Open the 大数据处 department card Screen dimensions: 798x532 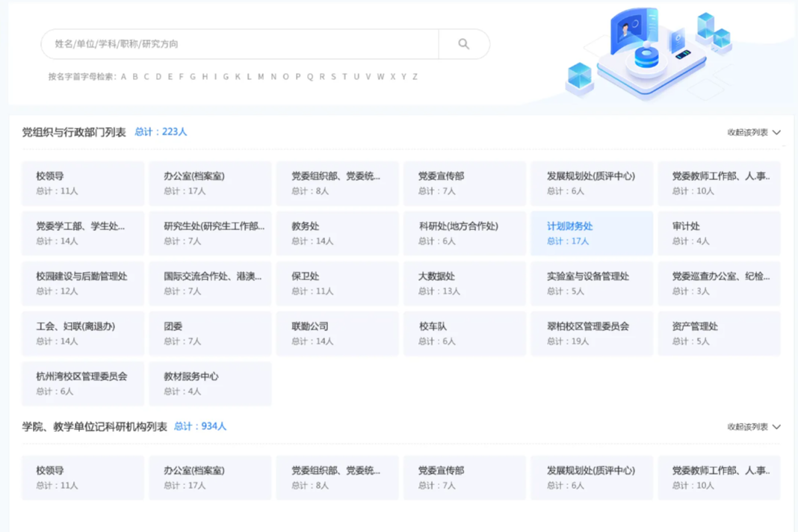point(464,283)
